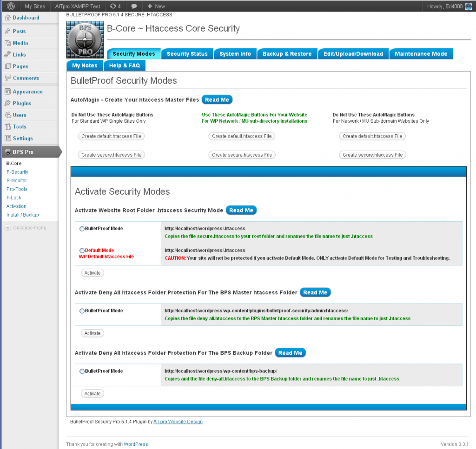Open Plugins via the plug icon
The image size is (476, 449).
coord(8,103)
